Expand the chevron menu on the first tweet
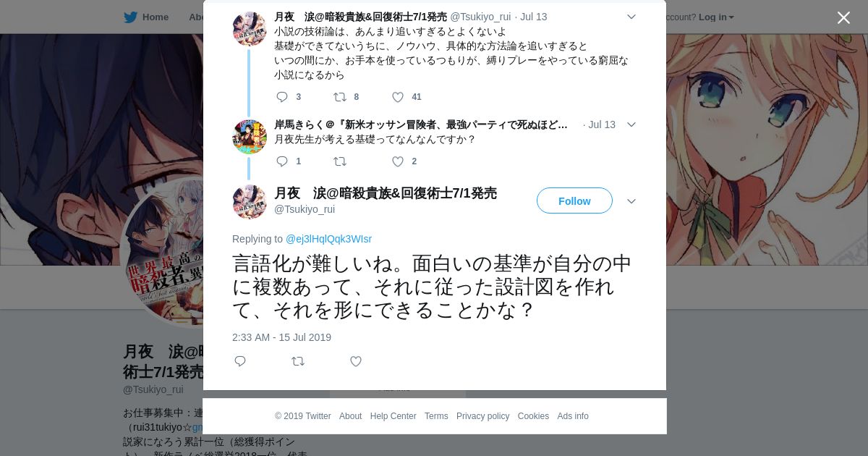Viewport: 868px width, 456px height. (631, 17)
